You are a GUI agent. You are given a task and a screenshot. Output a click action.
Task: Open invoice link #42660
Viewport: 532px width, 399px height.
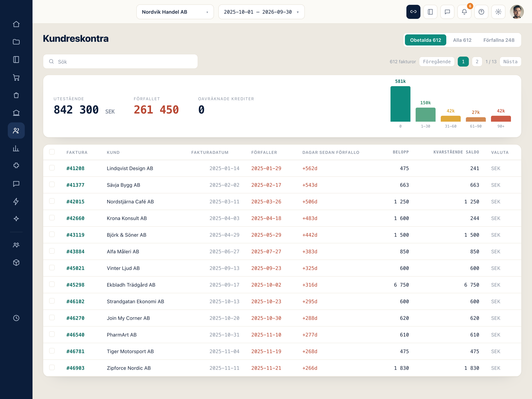click(75, 218)
